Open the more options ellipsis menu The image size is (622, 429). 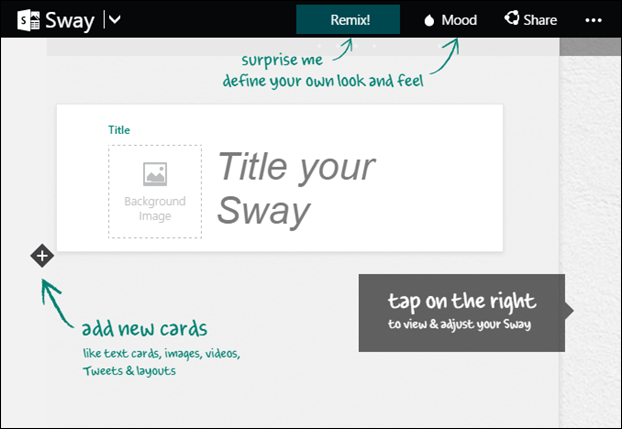click(x=593, y=20)
